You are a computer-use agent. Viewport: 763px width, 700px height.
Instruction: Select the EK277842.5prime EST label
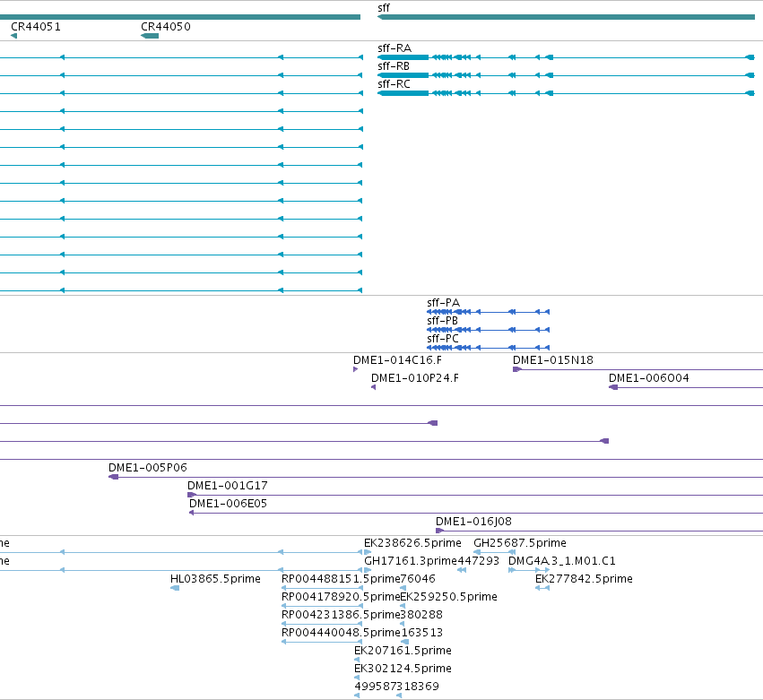tap(584, 579)
